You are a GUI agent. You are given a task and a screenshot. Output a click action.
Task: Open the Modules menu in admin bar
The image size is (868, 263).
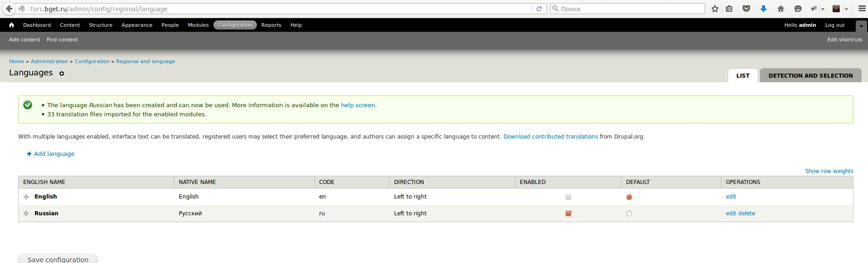(198, 25)
